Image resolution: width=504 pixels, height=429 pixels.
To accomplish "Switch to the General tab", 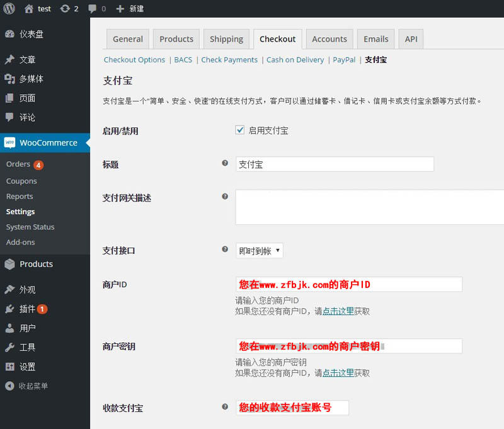I will pos(128,39).
